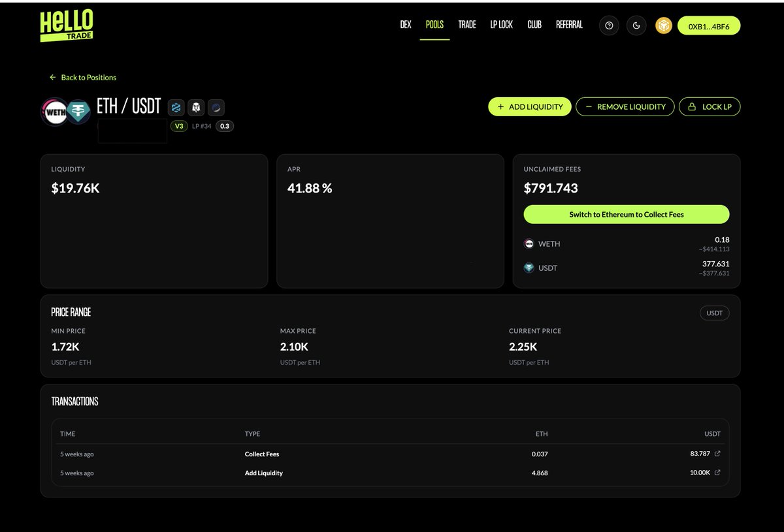Viewport: 784px width, 532px height.
Task: Click the WETH token logo in header
Action: pyautogui.click(x=55, y=112)
